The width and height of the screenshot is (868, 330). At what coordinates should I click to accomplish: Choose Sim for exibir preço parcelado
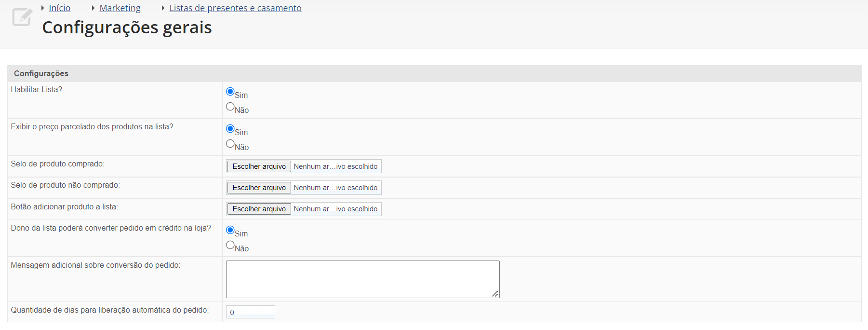[230, 129]
